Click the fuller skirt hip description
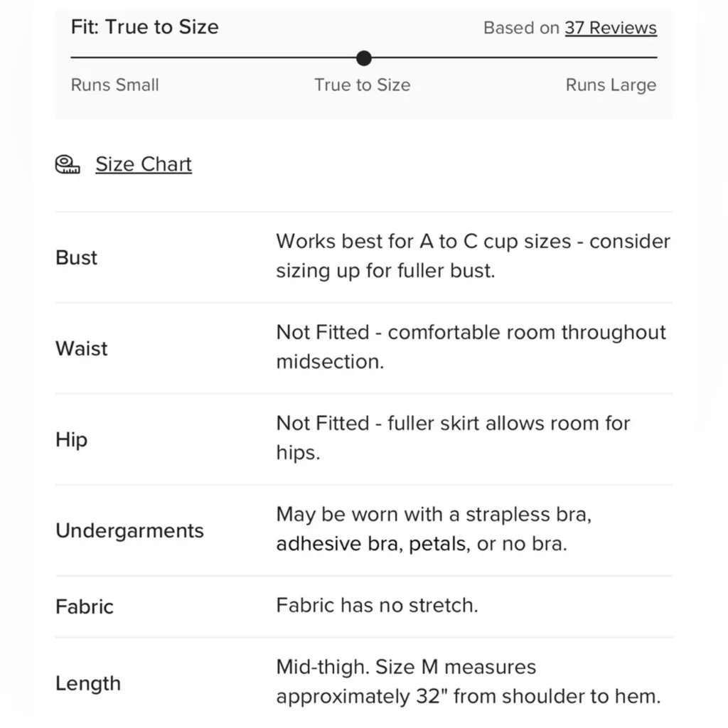 [453, 438]
